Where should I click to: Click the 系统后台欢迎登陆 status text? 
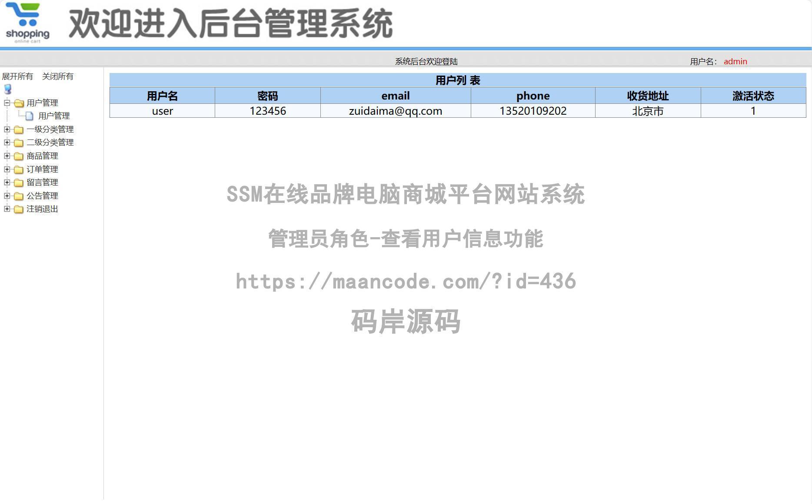click(426, 62)
